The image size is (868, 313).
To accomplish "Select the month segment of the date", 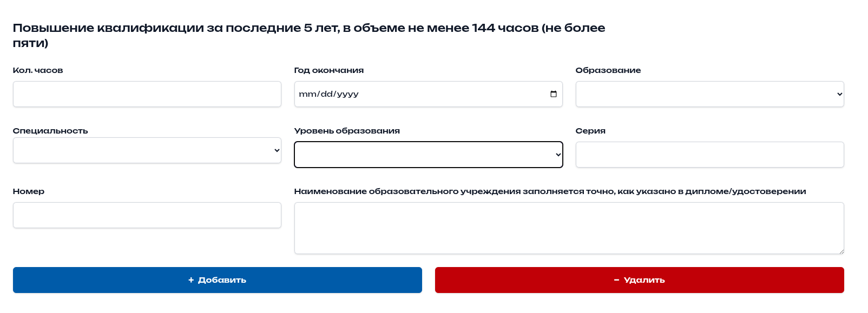I will pos(308,94).
